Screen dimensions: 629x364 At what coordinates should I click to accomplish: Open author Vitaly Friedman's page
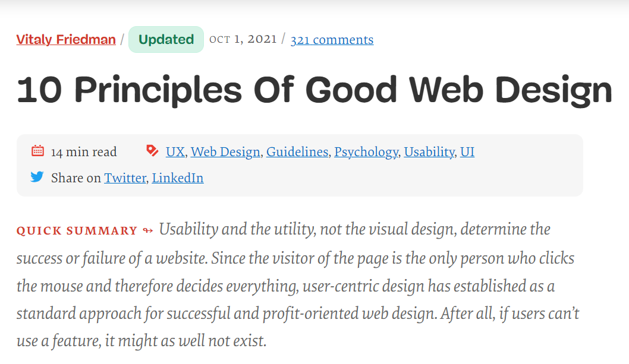coord(66,39)
